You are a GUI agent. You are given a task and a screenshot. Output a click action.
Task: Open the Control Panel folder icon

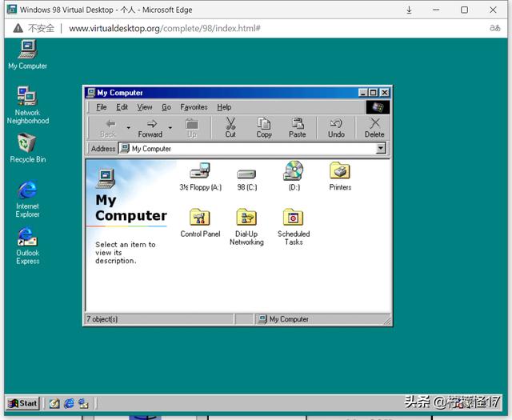tap(199, 218)
